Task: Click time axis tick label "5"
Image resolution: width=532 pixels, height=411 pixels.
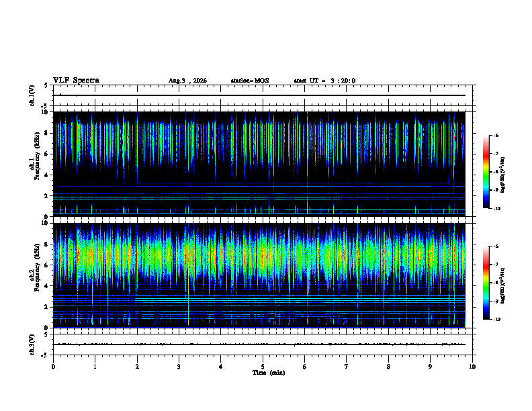Action: [x=263, y=367]
